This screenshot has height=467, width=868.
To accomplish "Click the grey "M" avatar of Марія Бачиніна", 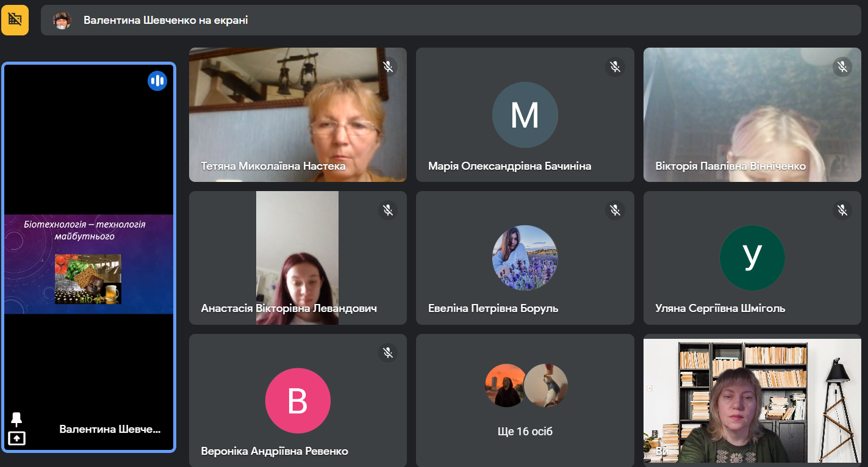I will 525,115.
